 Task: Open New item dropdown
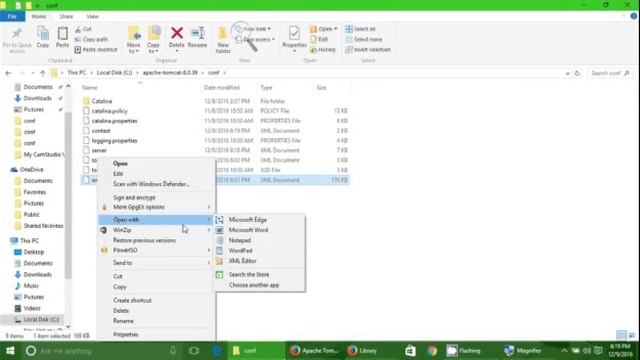click(253, 29)
